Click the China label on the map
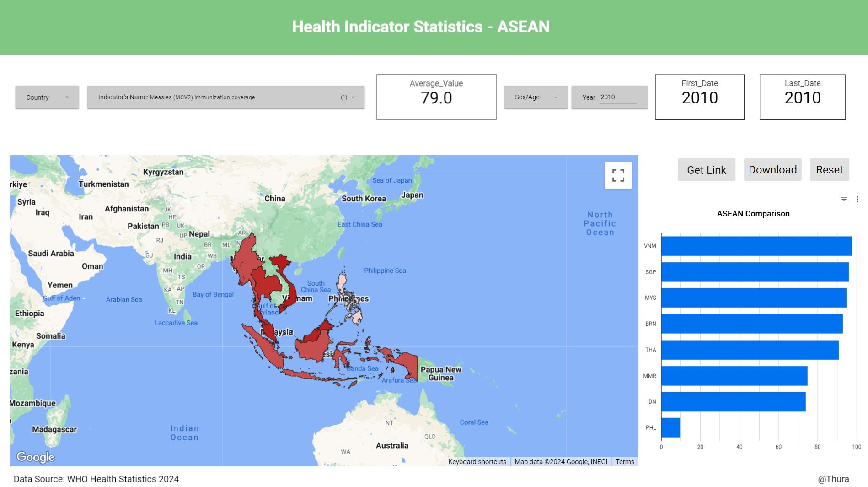This screenshot has height=487, width=868. 274,199
